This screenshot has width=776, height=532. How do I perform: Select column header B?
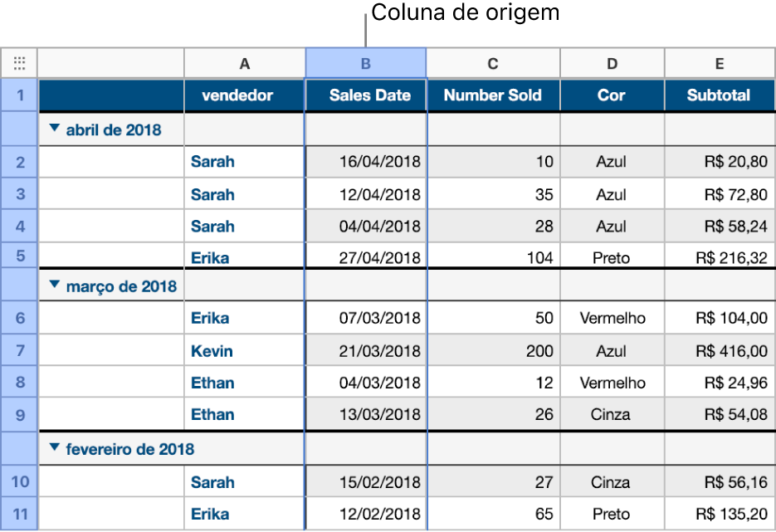point(365,62)
